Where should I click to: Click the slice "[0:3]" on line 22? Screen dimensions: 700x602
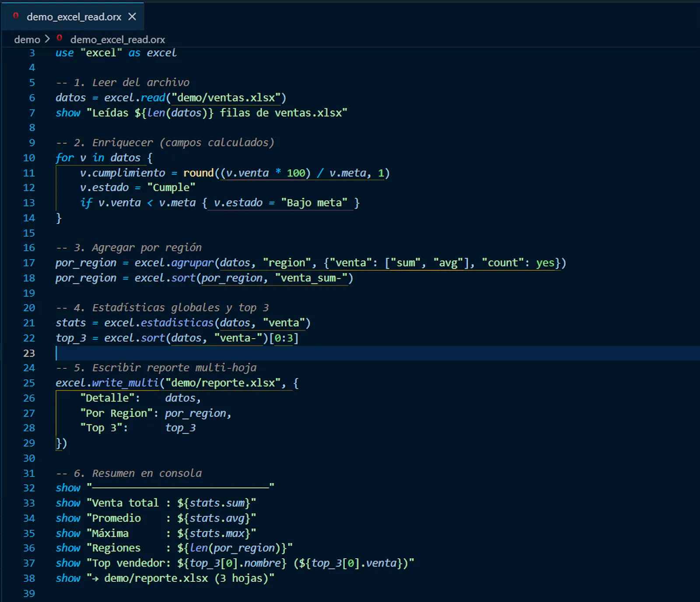[x=283, y=338]
